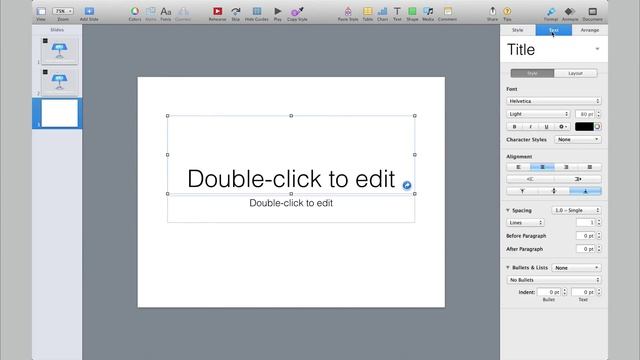Open the Animate inspector

point(570,11)
